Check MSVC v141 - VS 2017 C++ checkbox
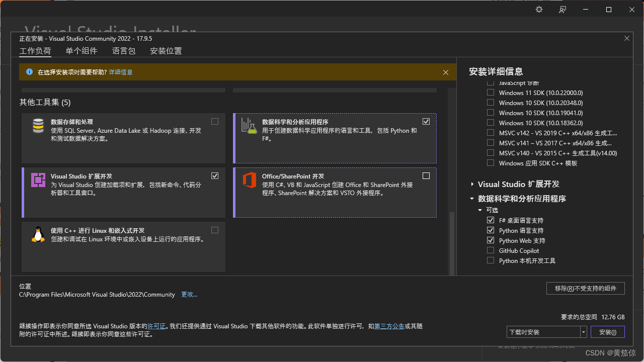The height and width of the screenshot is (362, 644). (x=491, y=143)
